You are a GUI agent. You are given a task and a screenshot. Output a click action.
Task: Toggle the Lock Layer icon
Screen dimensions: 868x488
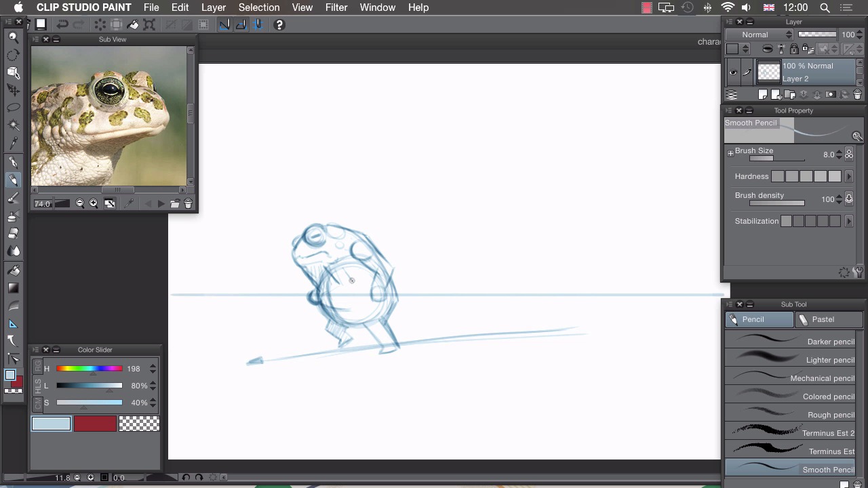pos(794,49)
